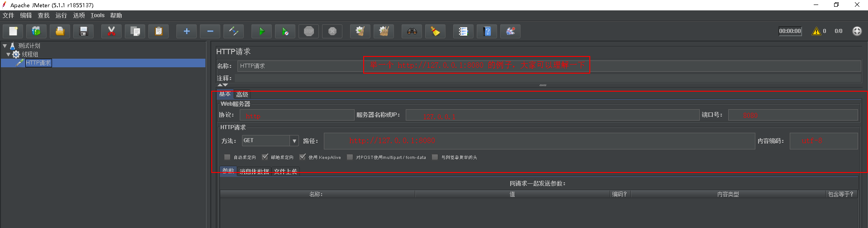Click the 值 column header
Image resolution: width=868 pixels, height=228 pixels.
(x=512, y=194)
